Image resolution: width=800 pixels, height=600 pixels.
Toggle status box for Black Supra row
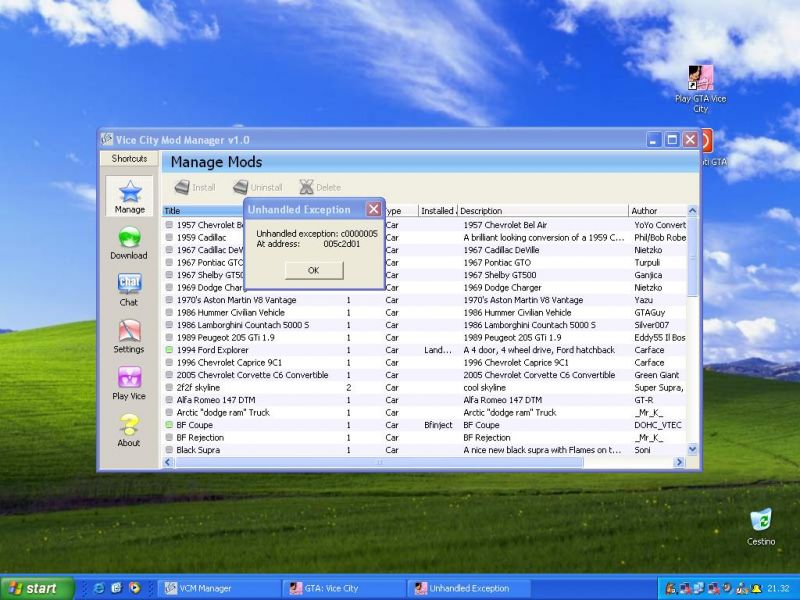(169, 450)
